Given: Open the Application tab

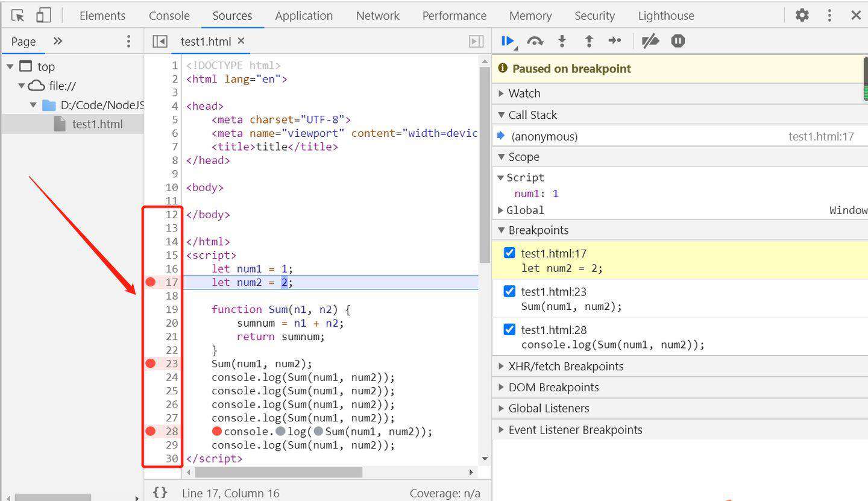Looking at the screenshot, I should 304,16.
